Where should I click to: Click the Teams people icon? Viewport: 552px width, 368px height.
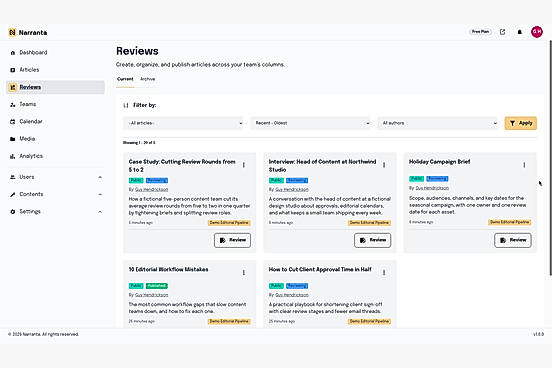[x=13, y=105]
